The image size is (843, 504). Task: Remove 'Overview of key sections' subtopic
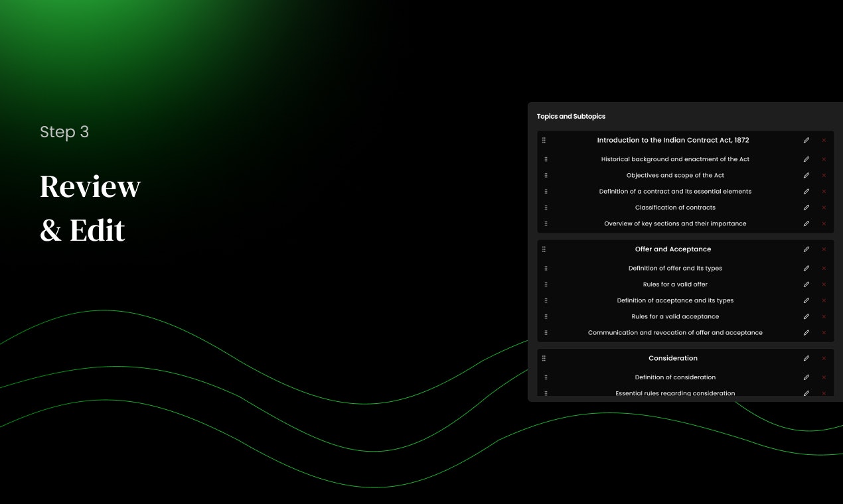pos(824,223)
